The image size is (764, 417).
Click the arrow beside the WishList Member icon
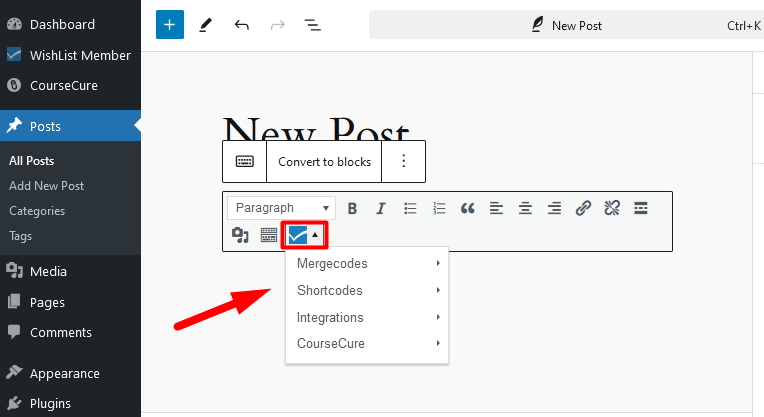pyautogui.click(x=315, y=235)
